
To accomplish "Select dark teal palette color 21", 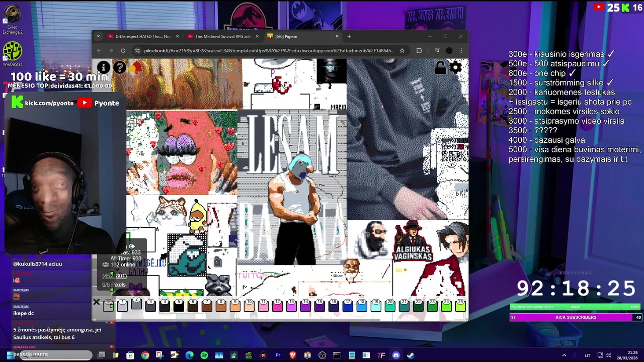I will pyautogui.click(x=404, y=305).
